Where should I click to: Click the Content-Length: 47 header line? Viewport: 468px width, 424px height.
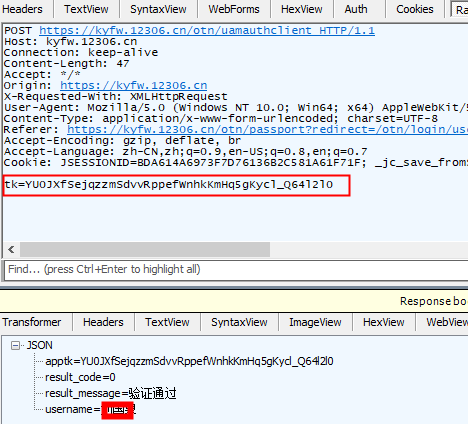coord(66,63)
